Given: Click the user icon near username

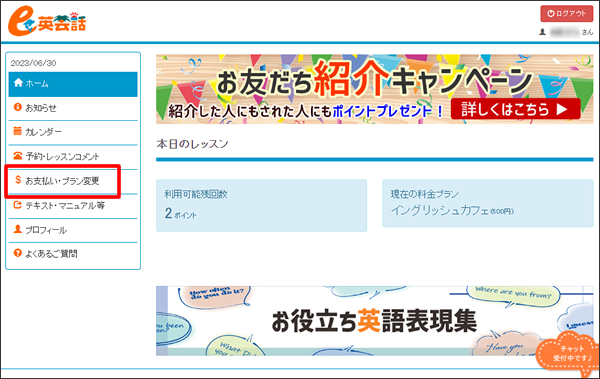Looking at the screenshot, I should [x=542, y=32].
